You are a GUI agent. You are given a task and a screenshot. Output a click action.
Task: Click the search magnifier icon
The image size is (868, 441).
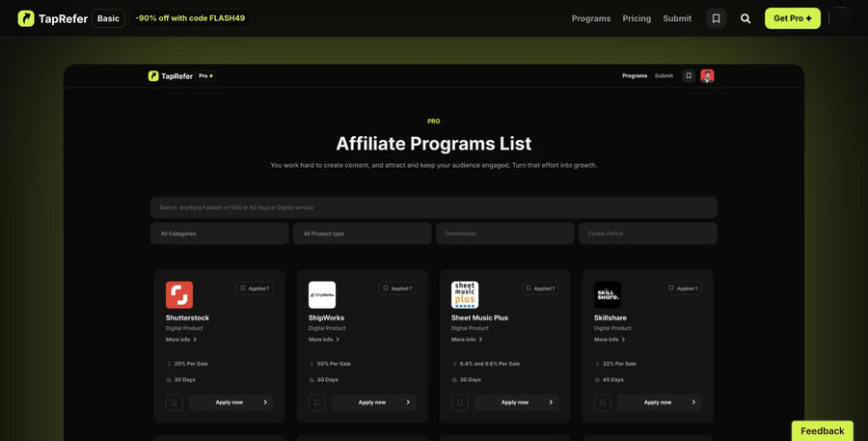pyautogui.click(x=746, y=18)
